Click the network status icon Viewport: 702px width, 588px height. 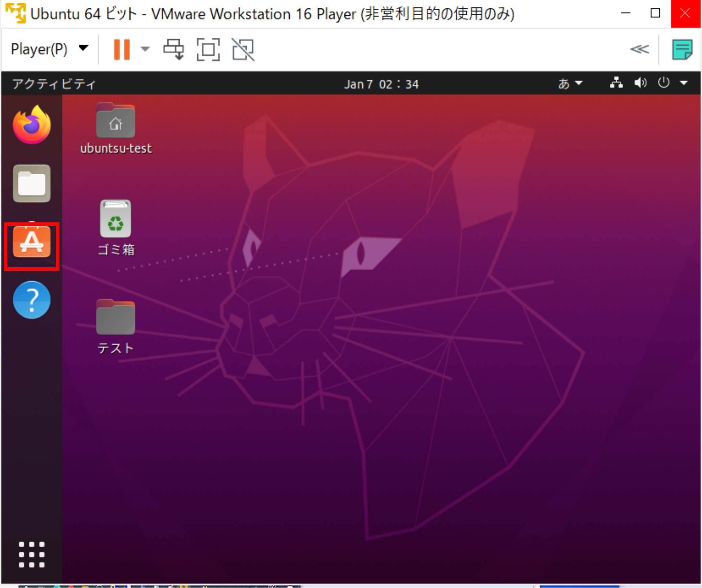[616, 82]
